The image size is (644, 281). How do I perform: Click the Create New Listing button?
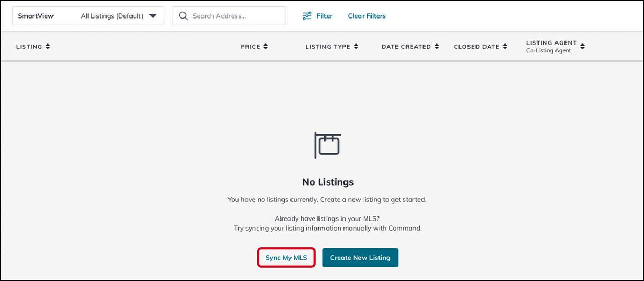(x=360, y=258)
